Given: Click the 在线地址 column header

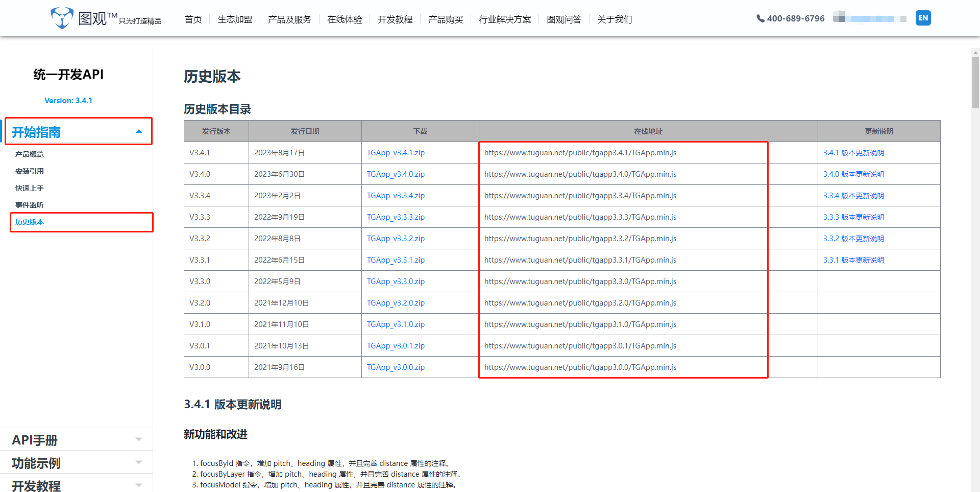Looking at the screenshot, I should click(648, 131).
